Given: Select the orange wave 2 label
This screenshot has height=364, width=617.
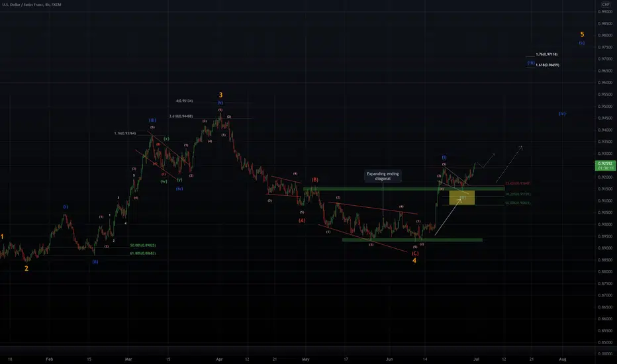Looking at the screenshot, I should click(26, 269).
